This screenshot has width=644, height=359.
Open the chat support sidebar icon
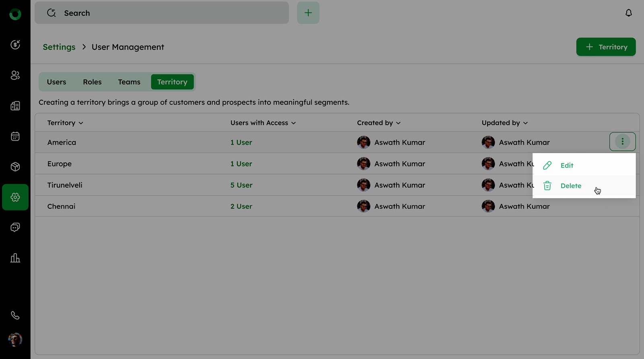[15, 228]
